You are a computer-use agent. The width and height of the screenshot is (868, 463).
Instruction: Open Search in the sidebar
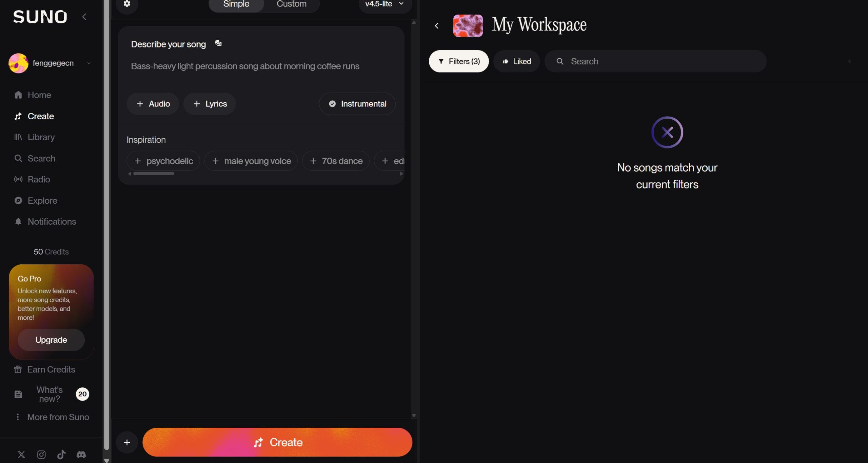coord(35,158)
